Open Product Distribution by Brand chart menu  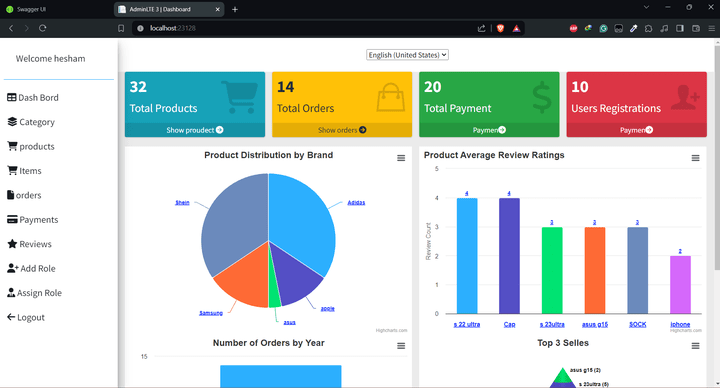[401, 158]
